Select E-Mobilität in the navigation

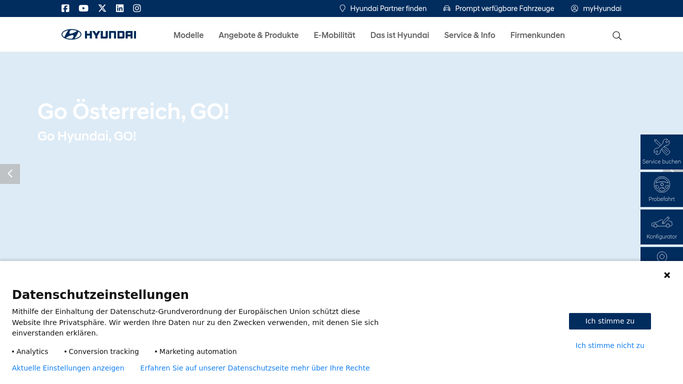[x=335, y=35]
